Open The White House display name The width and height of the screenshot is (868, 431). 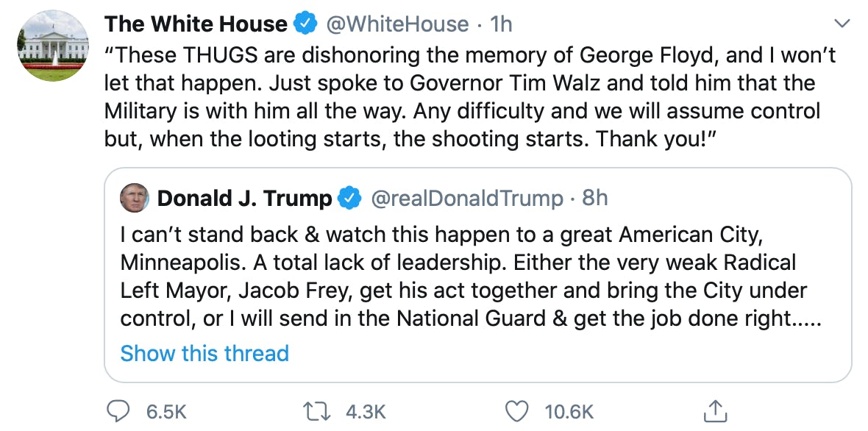coord(196,24)
